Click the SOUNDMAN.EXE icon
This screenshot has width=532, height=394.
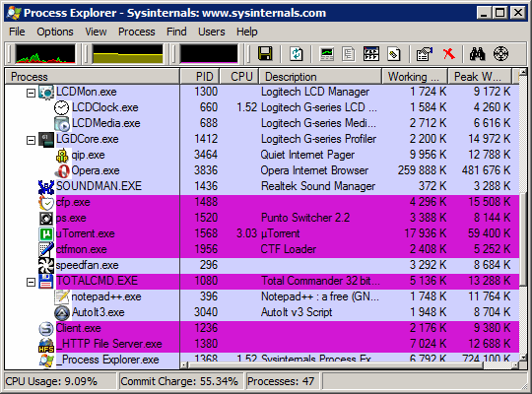click(x=46, y=186)
